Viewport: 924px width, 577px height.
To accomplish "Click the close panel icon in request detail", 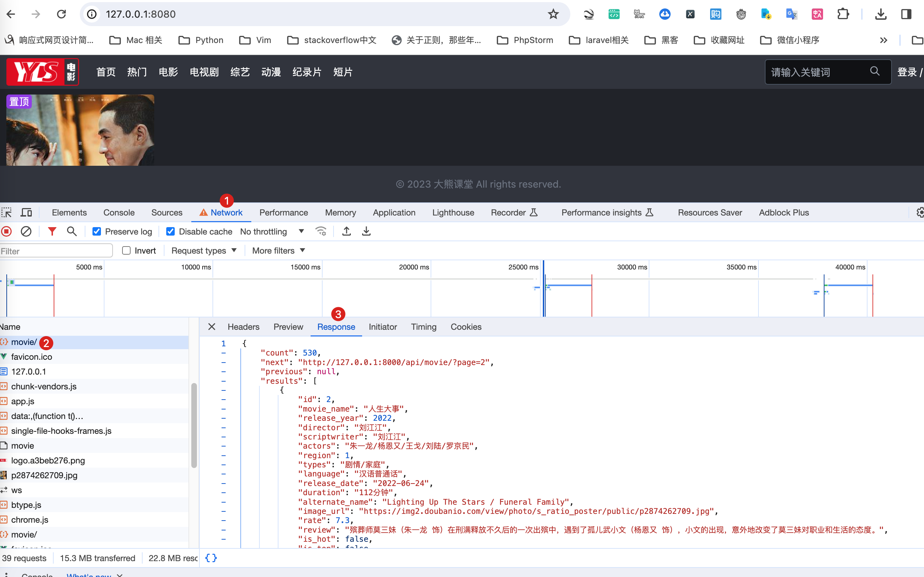I will (211, 326).
